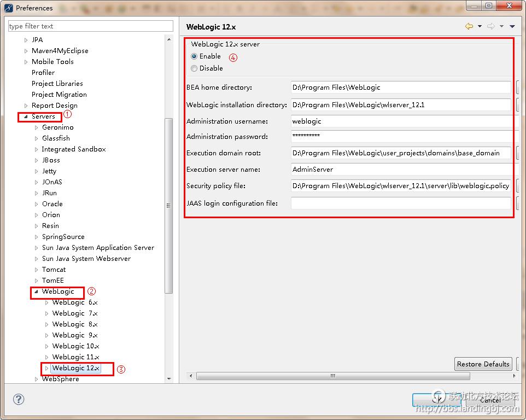Screen dimensions: 526x420
Task: Click the type filter text box
Action: 90,26
